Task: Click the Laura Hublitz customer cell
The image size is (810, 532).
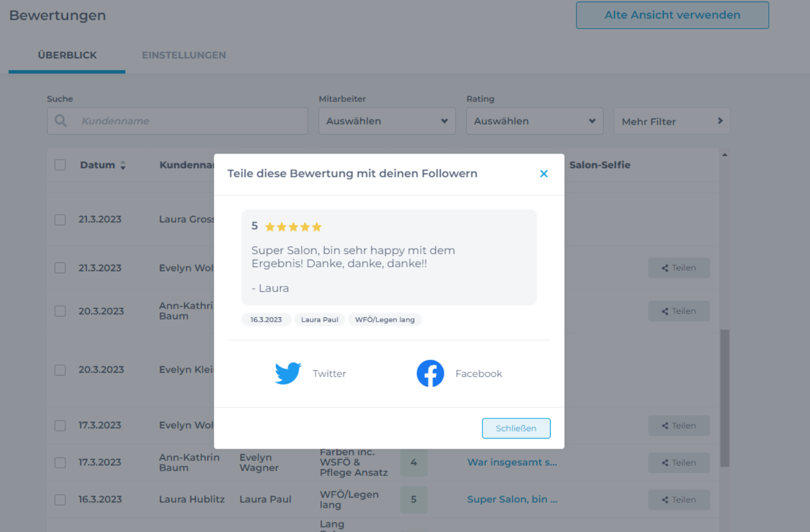Action: tap(192, 499)
